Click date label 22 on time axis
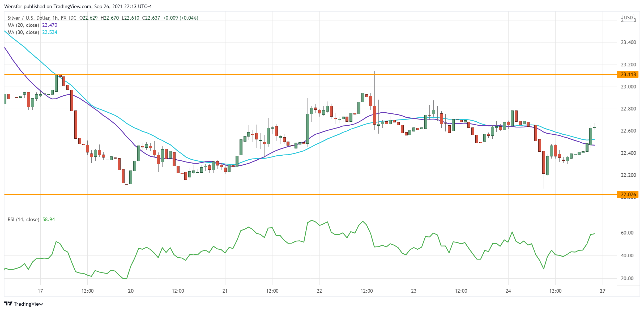644x311 pixels. [x=319, y=291]
